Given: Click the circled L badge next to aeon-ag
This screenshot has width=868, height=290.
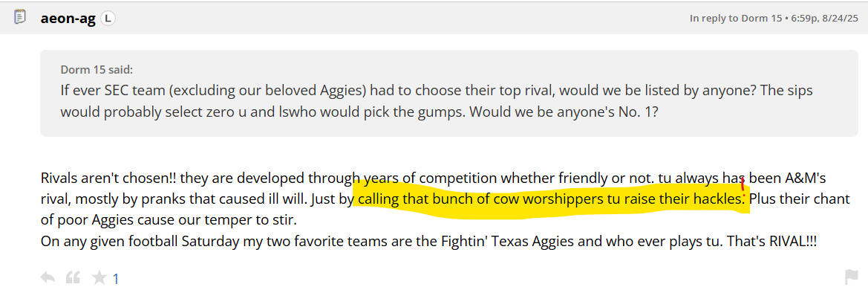Looking at the screenshot, I should pyautogui.click(x=108, y=19).
